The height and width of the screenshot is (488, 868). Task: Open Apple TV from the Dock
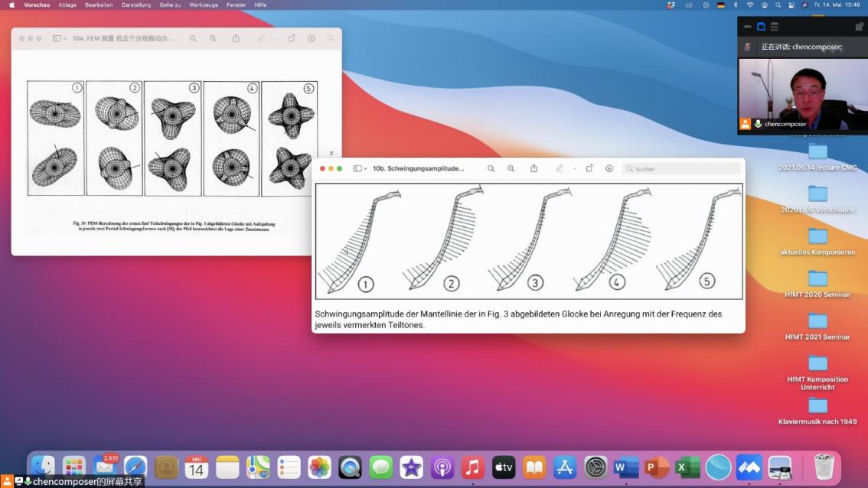tap(503, 468)
